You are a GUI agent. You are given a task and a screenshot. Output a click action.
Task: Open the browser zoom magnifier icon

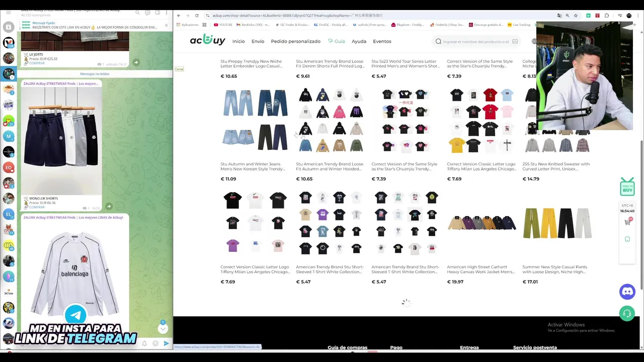pos(568,16)
